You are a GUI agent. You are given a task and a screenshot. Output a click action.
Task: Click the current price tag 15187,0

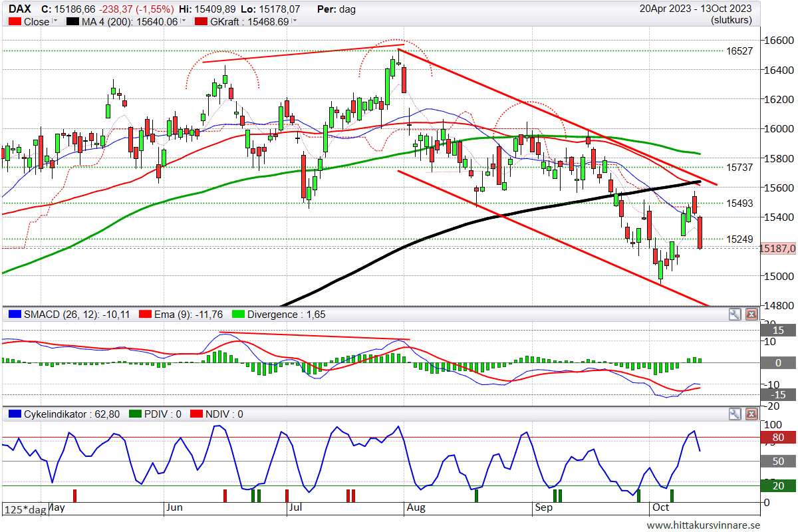[x=777, y=248]
